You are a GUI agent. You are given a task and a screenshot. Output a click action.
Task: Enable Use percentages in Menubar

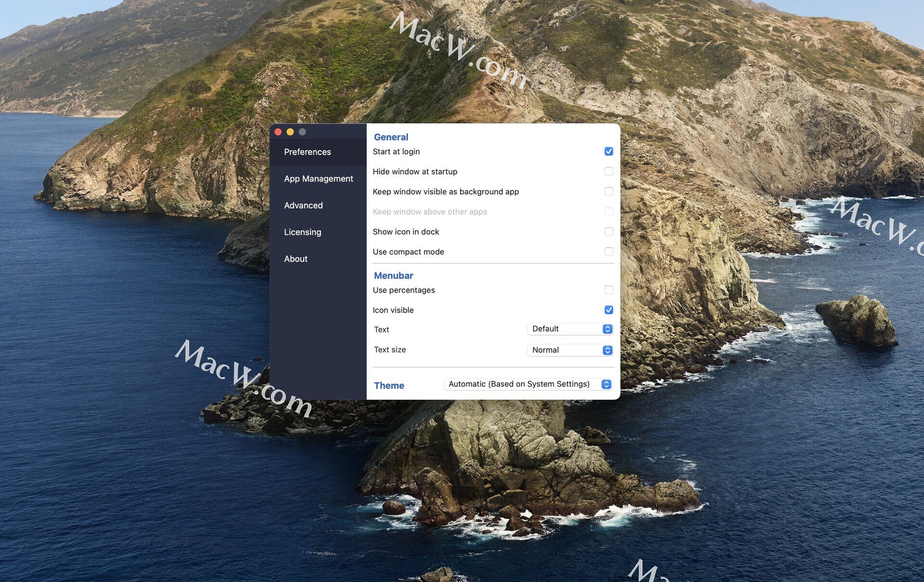(x=608, y=290)
